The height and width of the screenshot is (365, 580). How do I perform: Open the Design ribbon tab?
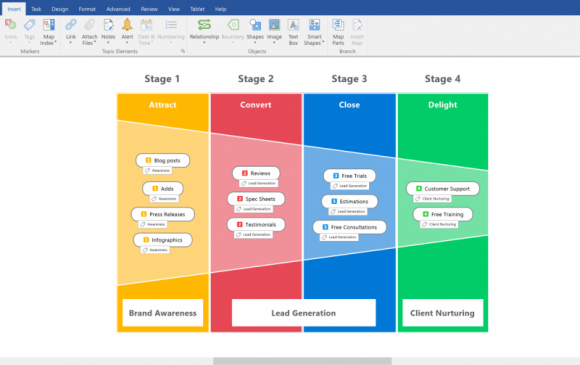60,9
